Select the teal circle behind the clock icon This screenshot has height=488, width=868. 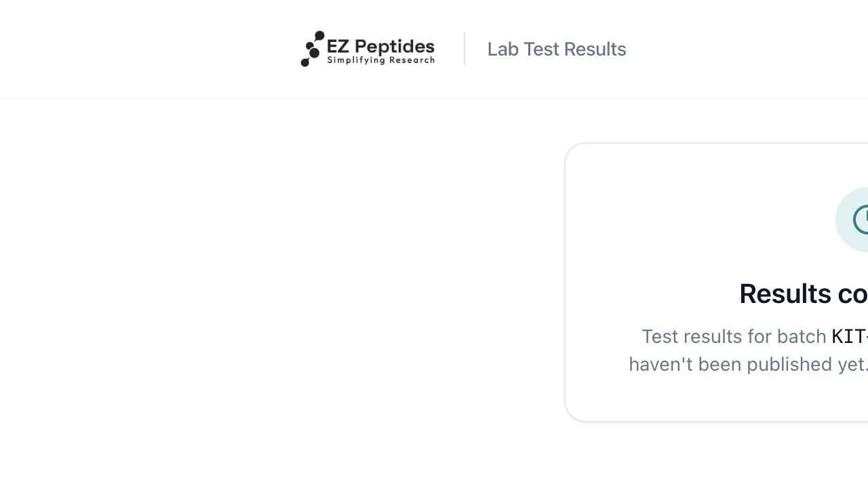[x=852, y=220]
